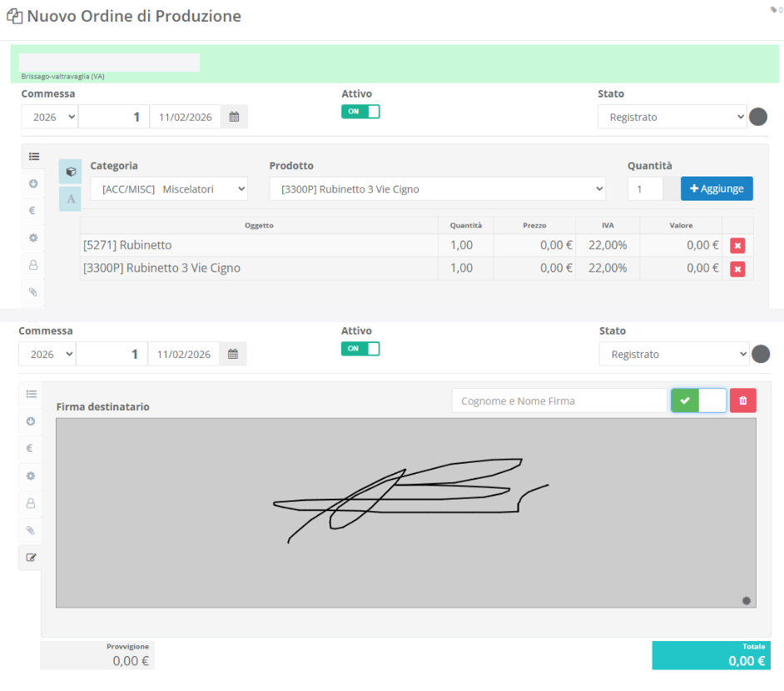Click the teal Totale amount box
Image resolution: width=784 pixels, height=691 pixels.
(x=712, y=655)
